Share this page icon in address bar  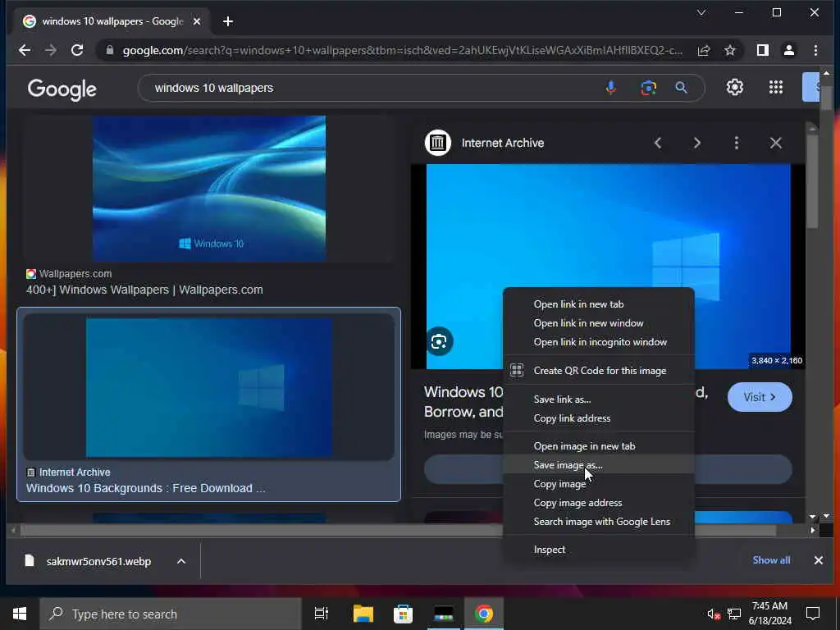tap(703, 50)
